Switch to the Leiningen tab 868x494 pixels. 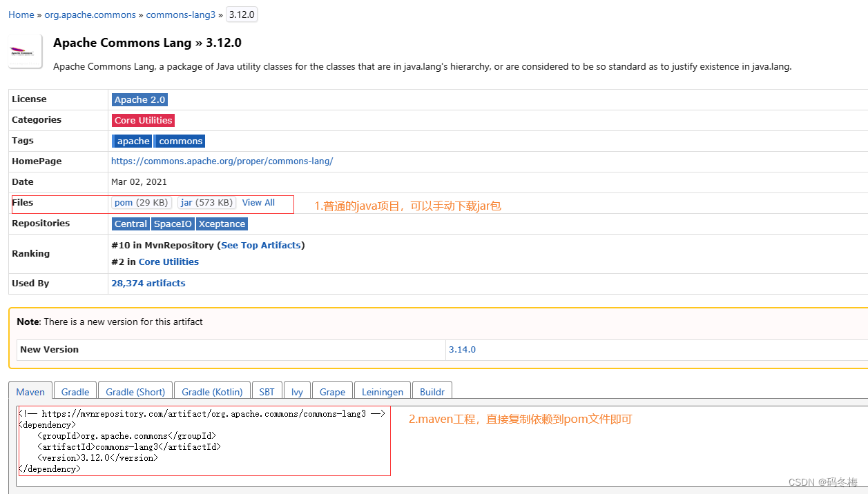point(383,391)
